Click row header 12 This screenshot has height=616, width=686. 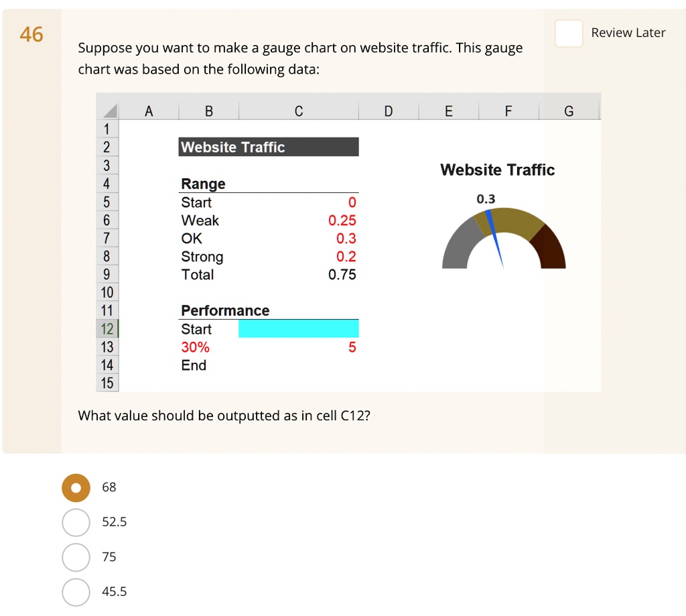(x=107, y=328)
